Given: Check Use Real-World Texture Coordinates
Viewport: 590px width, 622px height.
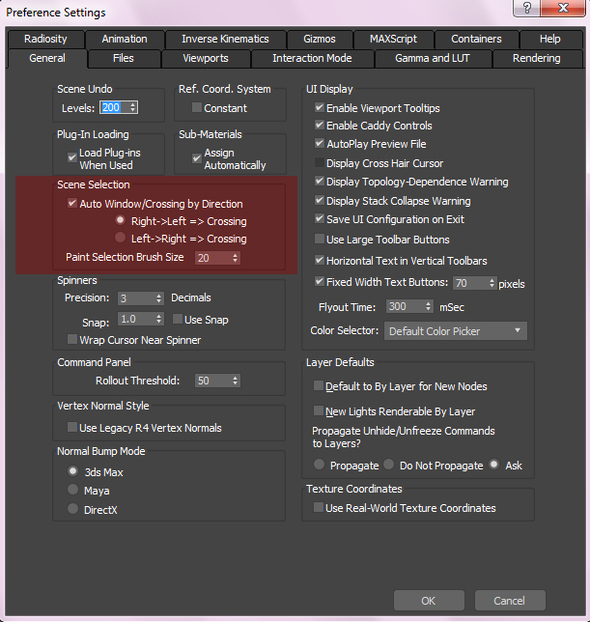Looking at the screenshot, I should click(318, 507).
